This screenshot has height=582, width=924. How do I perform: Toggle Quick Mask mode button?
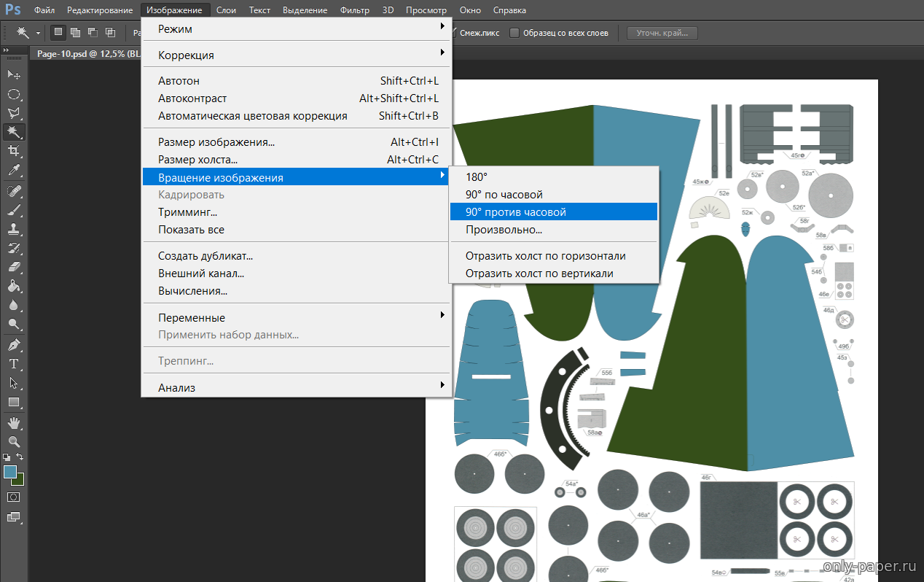tap(14, 497)
